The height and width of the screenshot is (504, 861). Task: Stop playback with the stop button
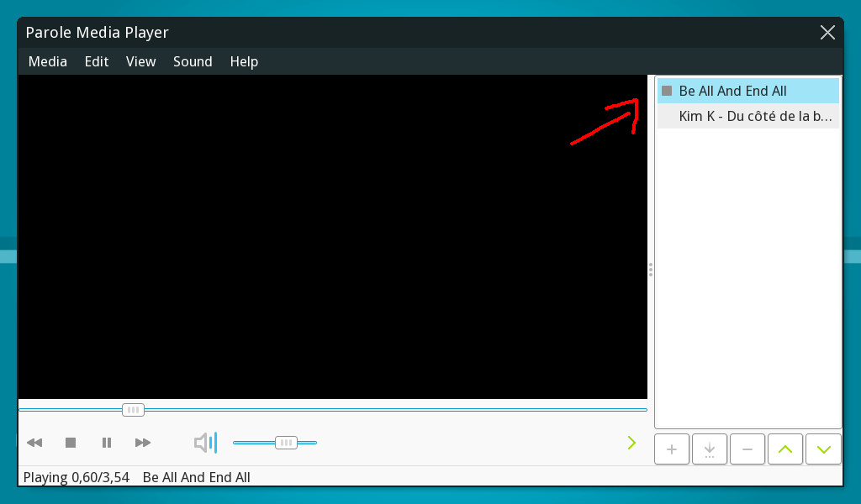[x=71, y=443]
